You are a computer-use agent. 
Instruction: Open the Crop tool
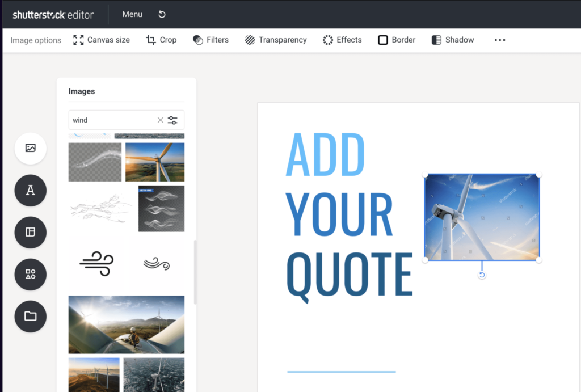161,40
